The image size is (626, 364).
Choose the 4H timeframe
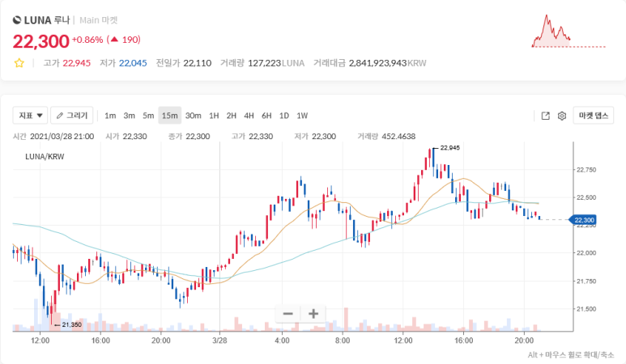(x=249, y=116)
